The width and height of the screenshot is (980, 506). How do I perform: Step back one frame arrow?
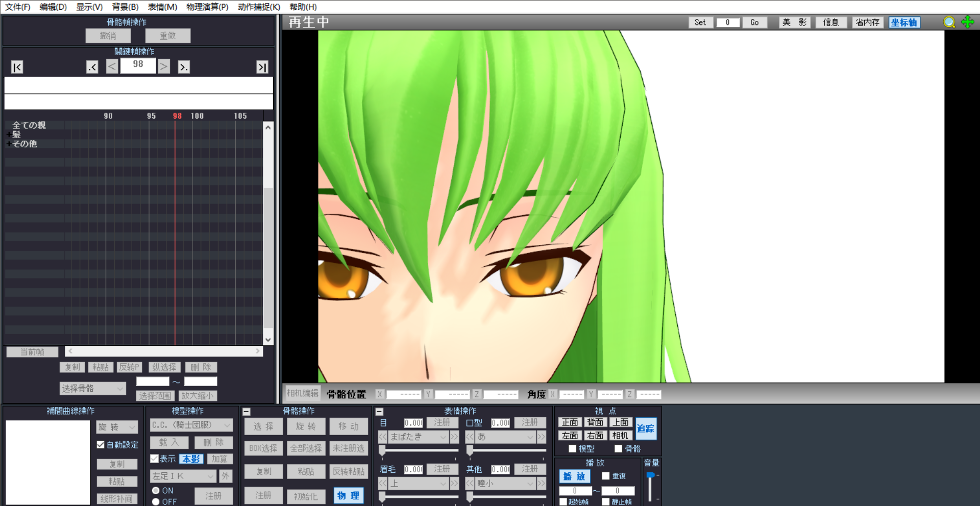coord(112,66)
